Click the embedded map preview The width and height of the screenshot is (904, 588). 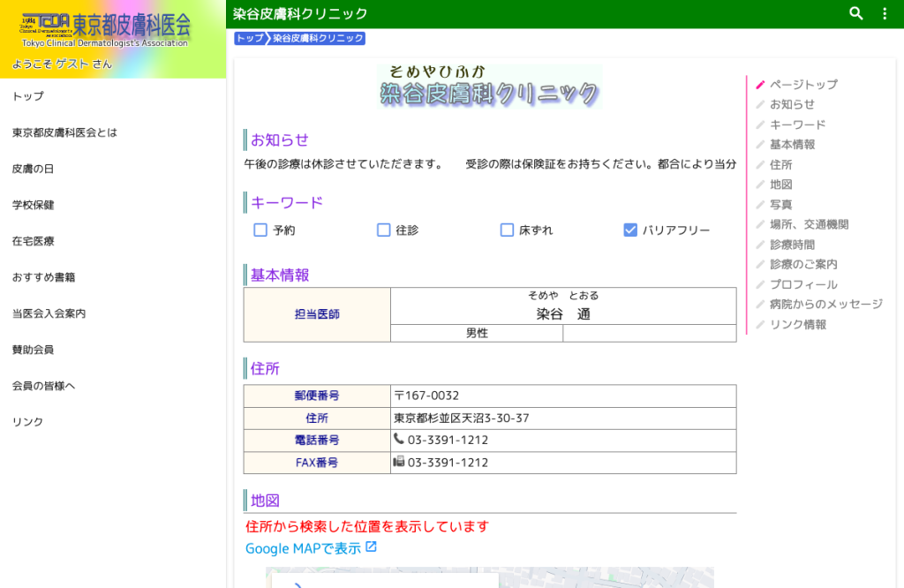489,577
